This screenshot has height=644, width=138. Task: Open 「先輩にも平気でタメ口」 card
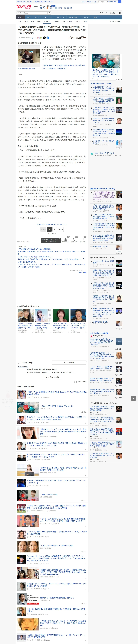[x=78, y=321]
